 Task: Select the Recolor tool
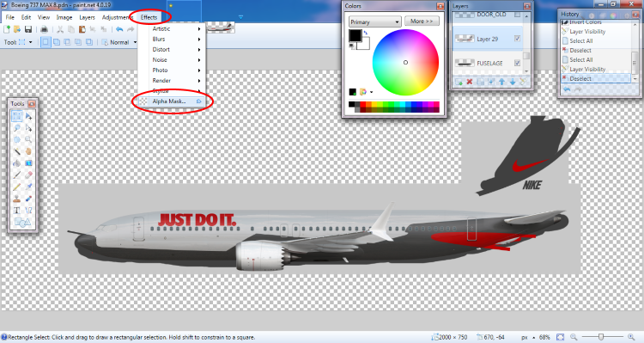28,199
